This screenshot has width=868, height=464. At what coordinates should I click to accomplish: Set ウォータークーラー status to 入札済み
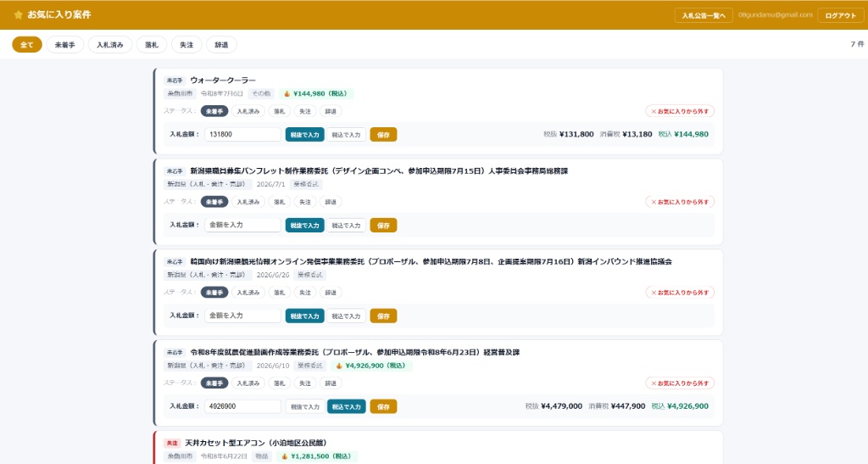248,111
